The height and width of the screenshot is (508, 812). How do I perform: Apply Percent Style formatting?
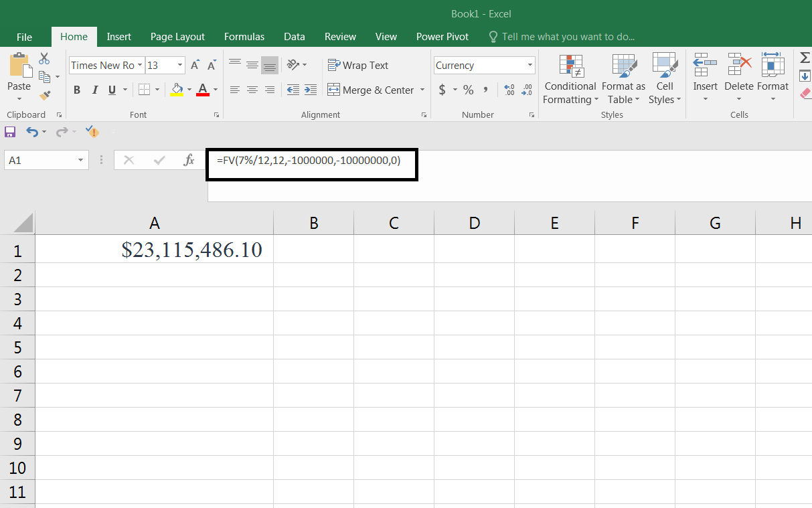[469, 90]
